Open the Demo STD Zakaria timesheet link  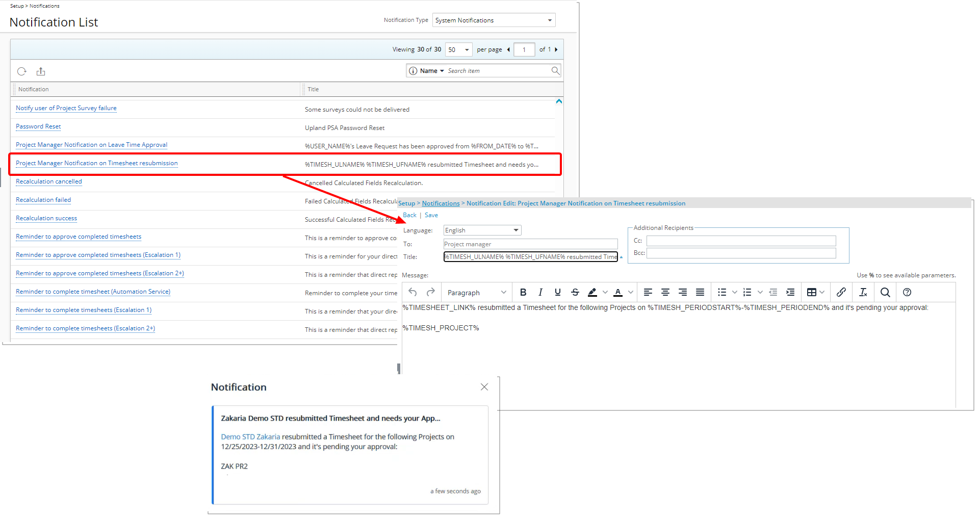pyautogui.click(x=250, y=437)
